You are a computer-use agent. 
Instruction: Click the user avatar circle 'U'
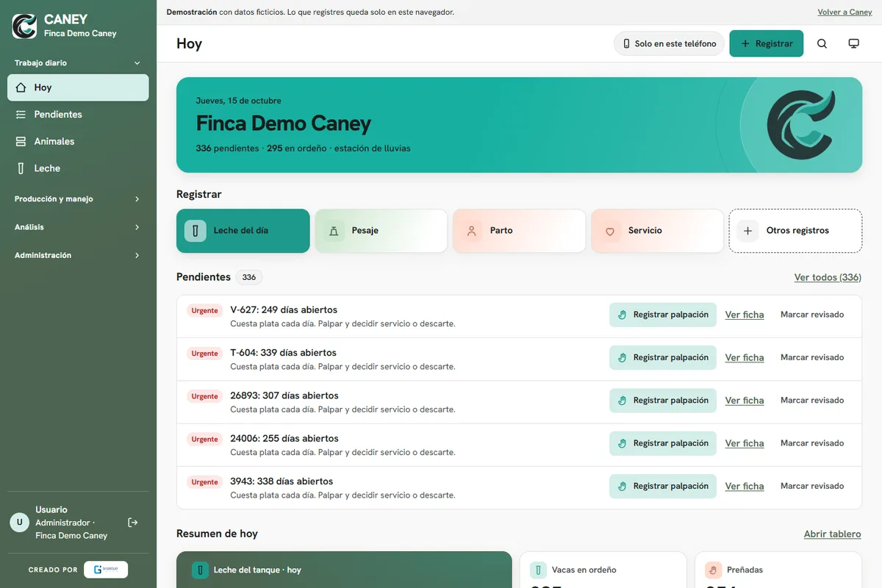(x=19, y=523)
